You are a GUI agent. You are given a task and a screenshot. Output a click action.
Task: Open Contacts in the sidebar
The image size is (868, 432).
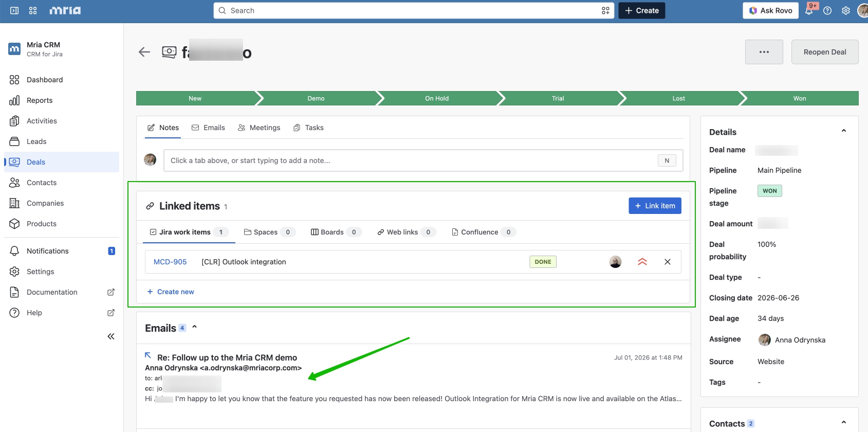[62, 183]
